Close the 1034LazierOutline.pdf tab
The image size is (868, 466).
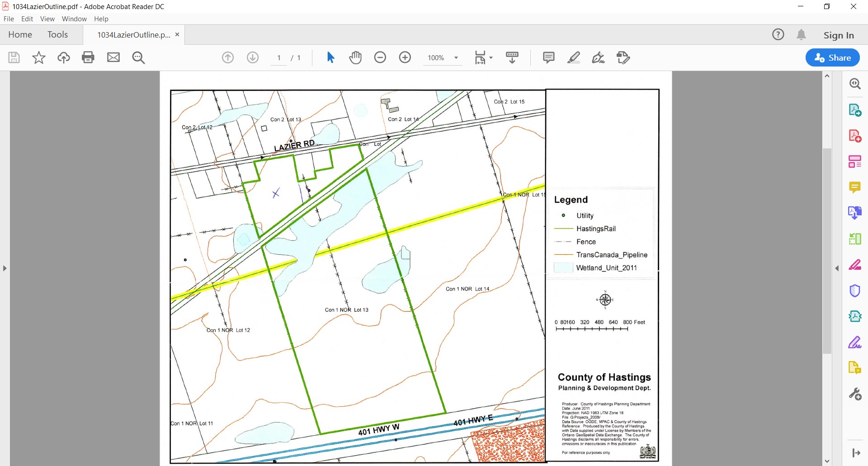tap(177, 34)
